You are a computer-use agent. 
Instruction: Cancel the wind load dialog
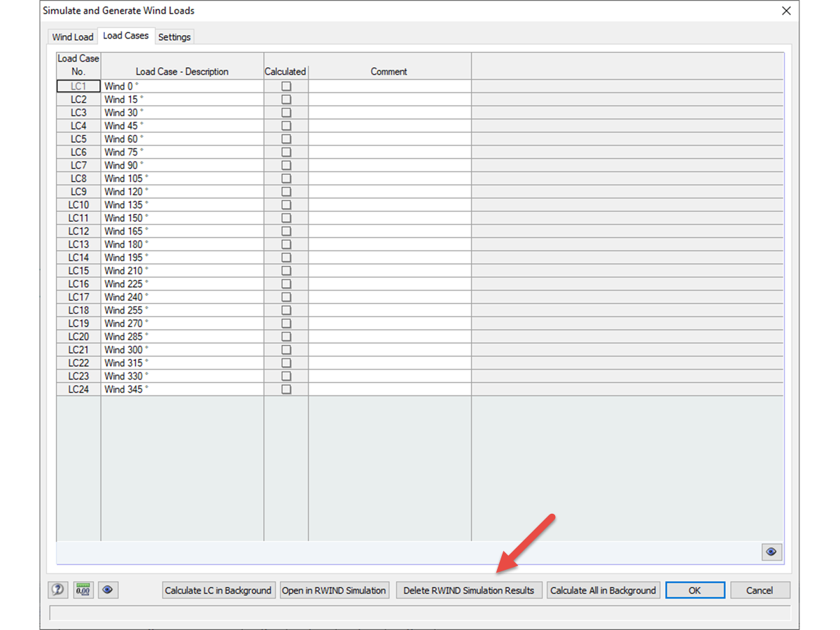(x=760, y=590)
